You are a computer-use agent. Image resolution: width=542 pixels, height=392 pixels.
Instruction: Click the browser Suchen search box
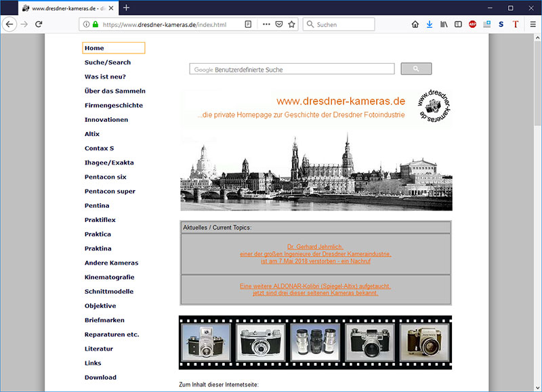point(339,24)
